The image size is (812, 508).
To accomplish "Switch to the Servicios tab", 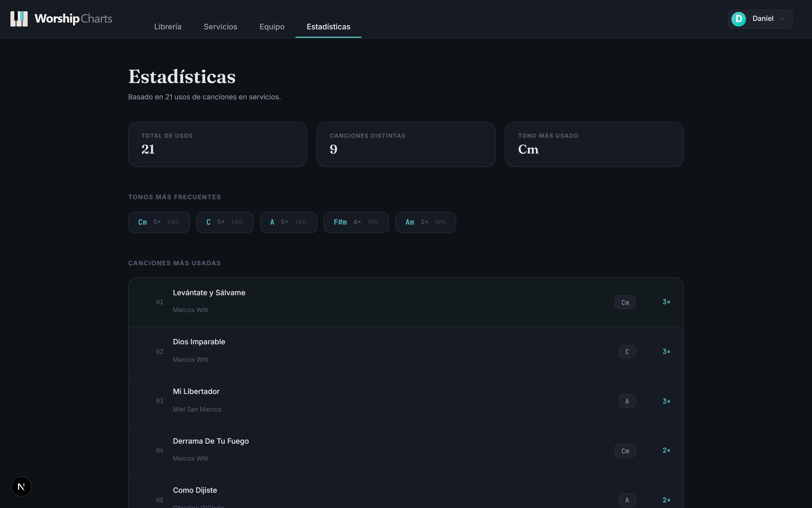I will click(x=220, y=27).
